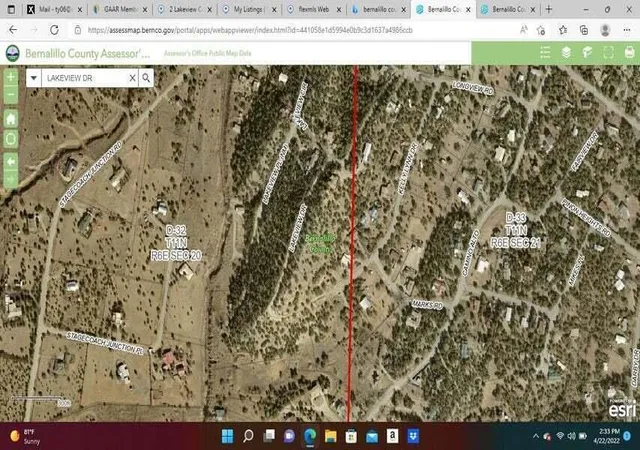Switch to the My Listings tab
Screen dimensions: 640x450
pos(249,9)
